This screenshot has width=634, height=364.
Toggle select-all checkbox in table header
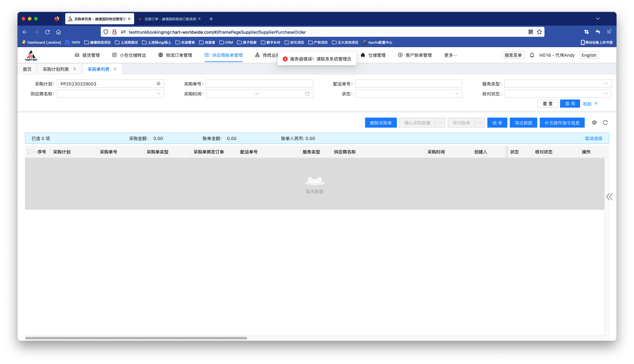[30, 152]
